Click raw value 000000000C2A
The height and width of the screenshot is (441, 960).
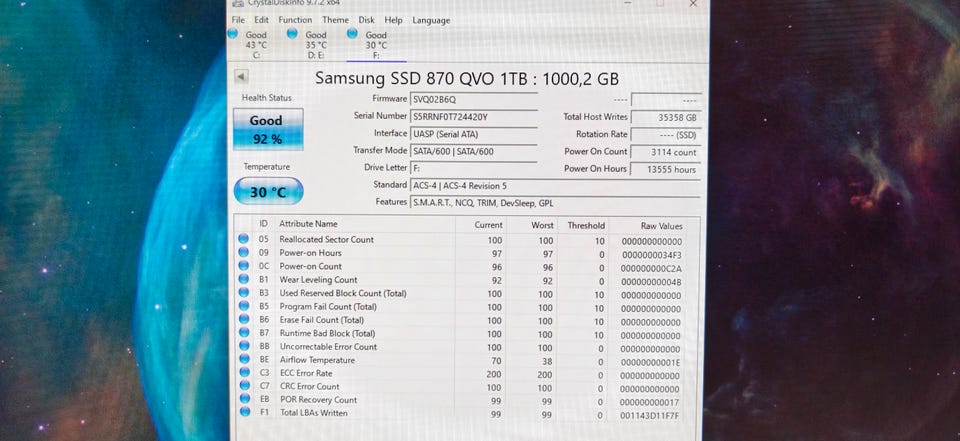[651, 268]
